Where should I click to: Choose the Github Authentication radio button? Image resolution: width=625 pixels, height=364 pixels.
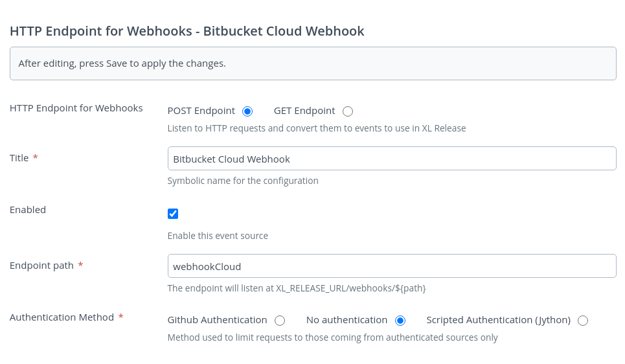280,321
